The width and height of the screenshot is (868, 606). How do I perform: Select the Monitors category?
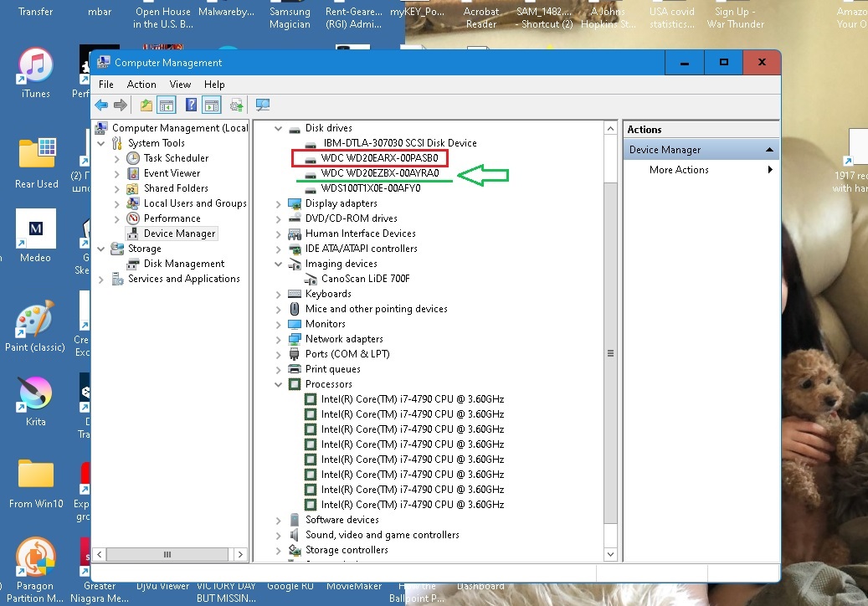click(325, 324)
